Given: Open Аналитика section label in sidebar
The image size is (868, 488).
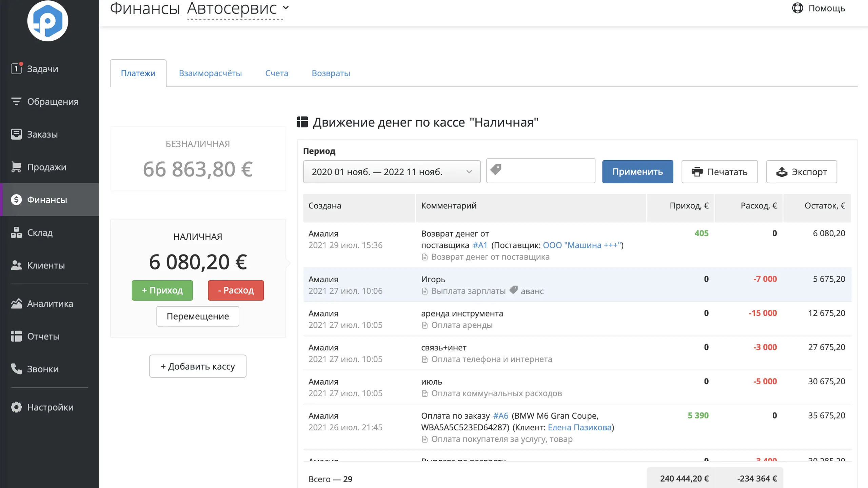Looking at the screenshot, I should point(50,304).
